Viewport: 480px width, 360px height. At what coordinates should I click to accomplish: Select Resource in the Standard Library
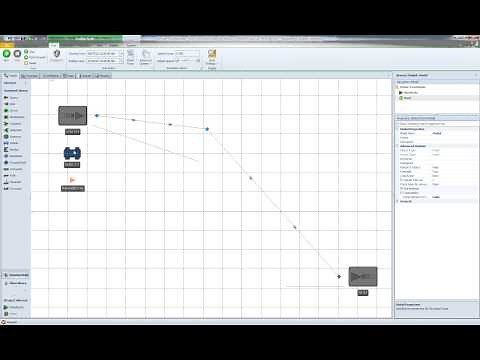click(13, 136)
